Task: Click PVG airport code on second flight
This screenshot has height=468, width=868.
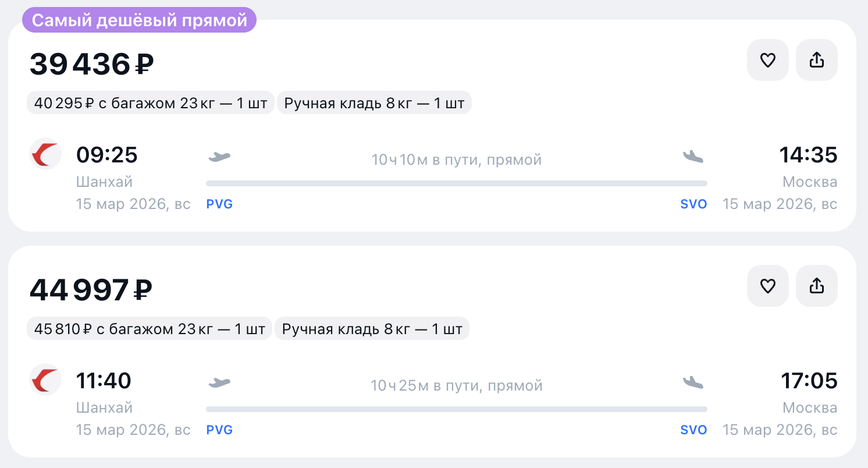Action: 219,430
